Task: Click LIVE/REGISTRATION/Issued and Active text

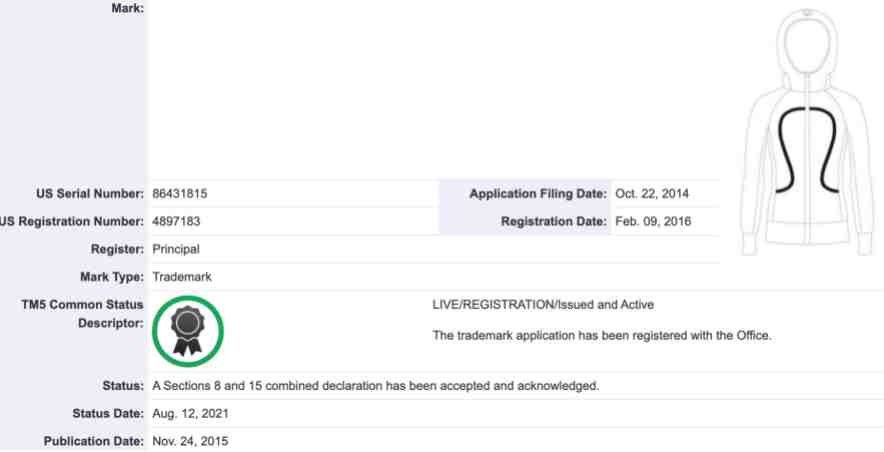Action: pyautogui.click(x=543, y=305)
